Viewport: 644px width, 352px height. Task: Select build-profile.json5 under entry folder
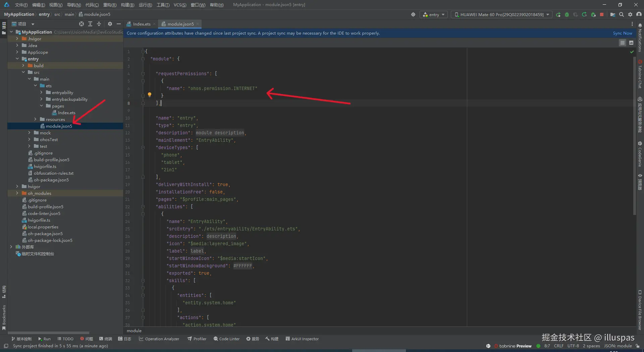(x=51, y=160)
